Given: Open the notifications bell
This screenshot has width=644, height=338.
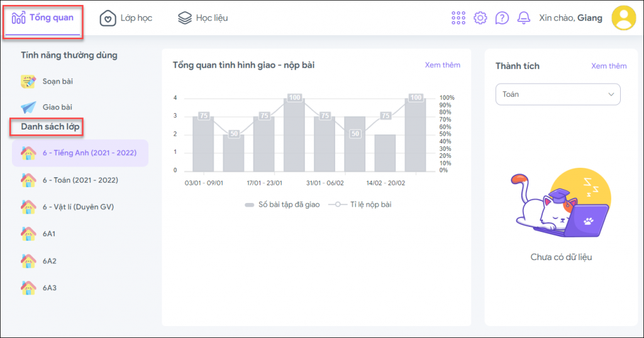Looking at the screenshot, I should click(523, 18).
